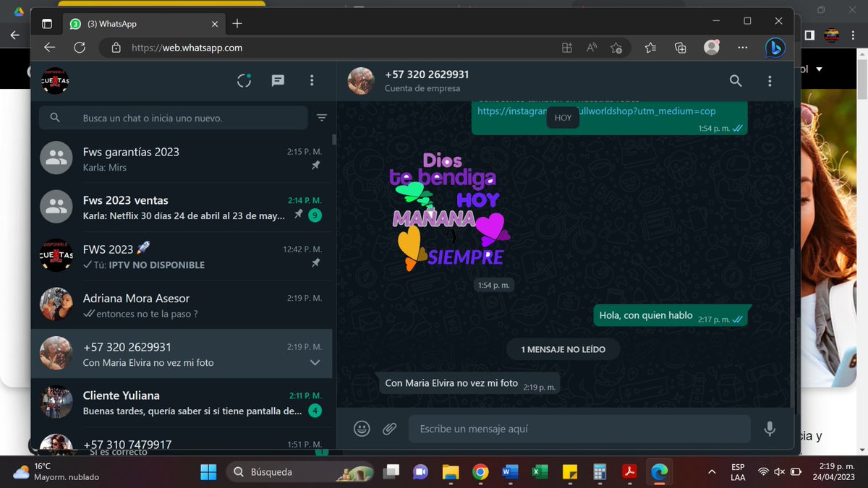868x488 pixels.
Task: Open File Explorer from the taskbar
Action: [x=450, y=472]
